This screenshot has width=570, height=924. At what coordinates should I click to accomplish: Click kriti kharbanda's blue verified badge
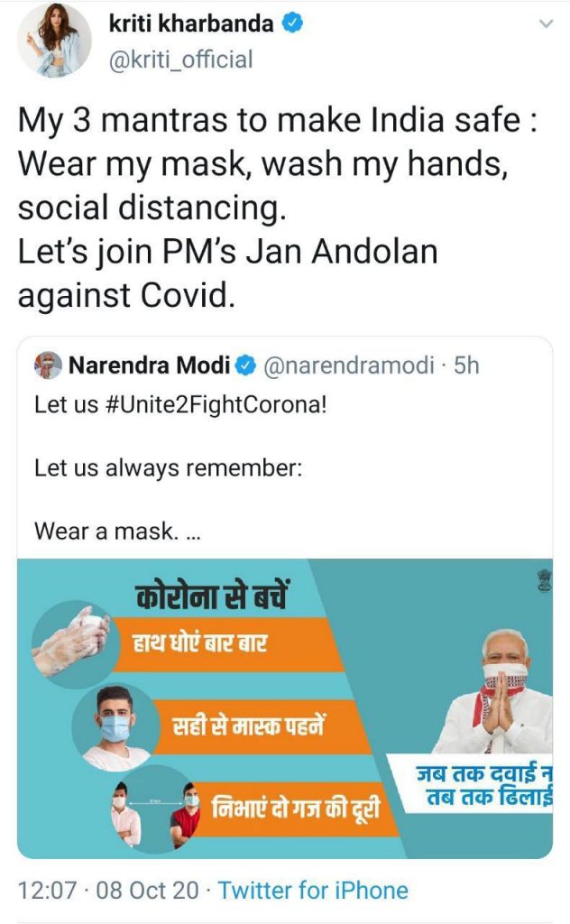tap(293, 23)
